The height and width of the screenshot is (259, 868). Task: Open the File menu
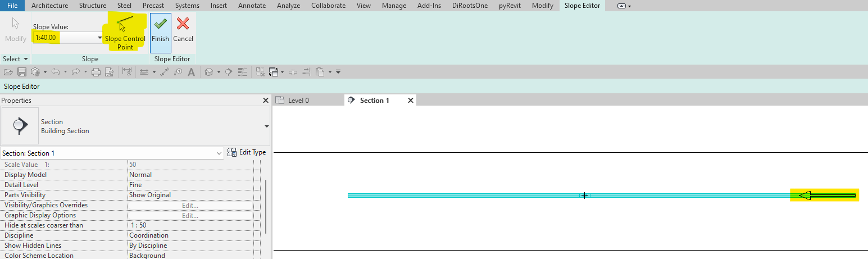point(12,6)
